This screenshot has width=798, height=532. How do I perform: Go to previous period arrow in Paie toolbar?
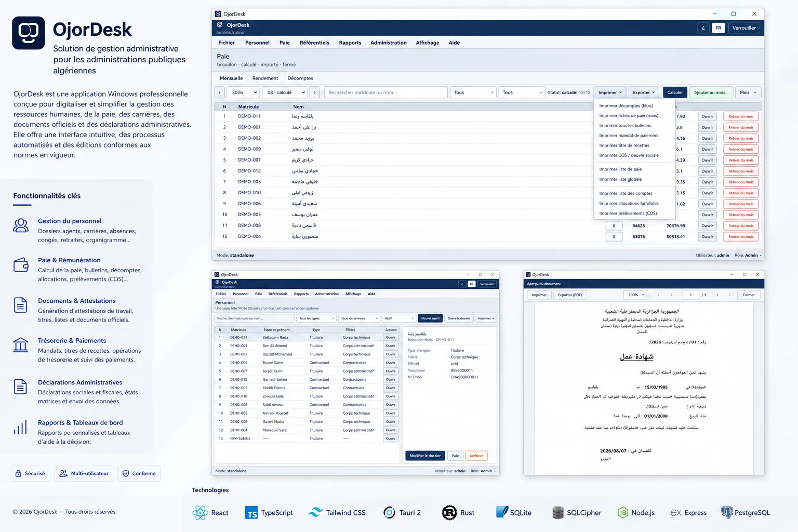(x=220, y=92)
